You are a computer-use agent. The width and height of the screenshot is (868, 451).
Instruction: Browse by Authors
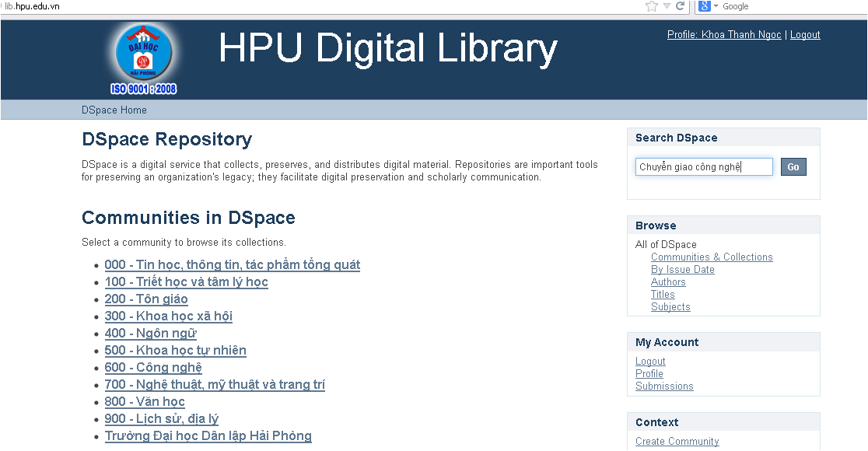[x=668, y=282]
